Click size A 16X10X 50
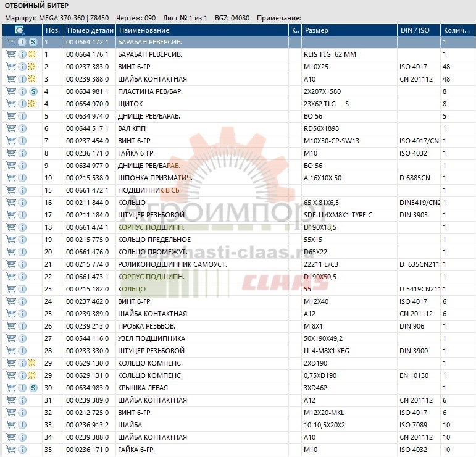The width and height of the screenshot is (476, 457). (322, 178)
